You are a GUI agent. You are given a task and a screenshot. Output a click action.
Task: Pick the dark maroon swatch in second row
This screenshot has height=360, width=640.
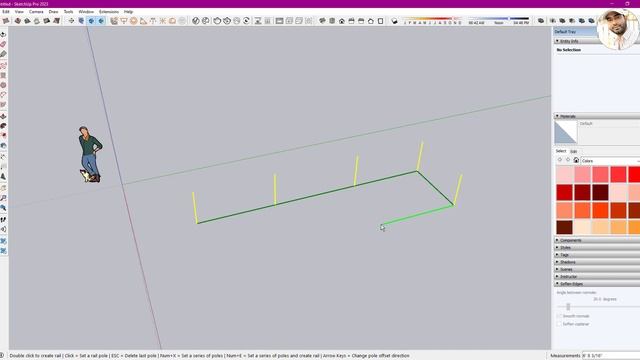tap(600, 192)
